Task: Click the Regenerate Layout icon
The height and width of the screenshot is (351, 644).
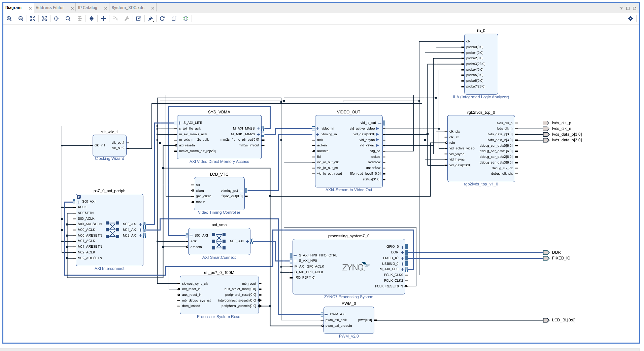Action: (x=162, y=19)
